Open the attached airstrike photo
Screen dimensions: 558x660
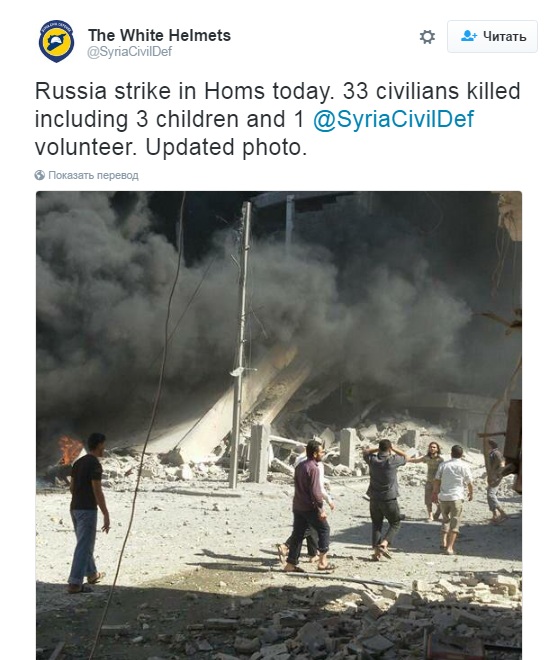279,426
